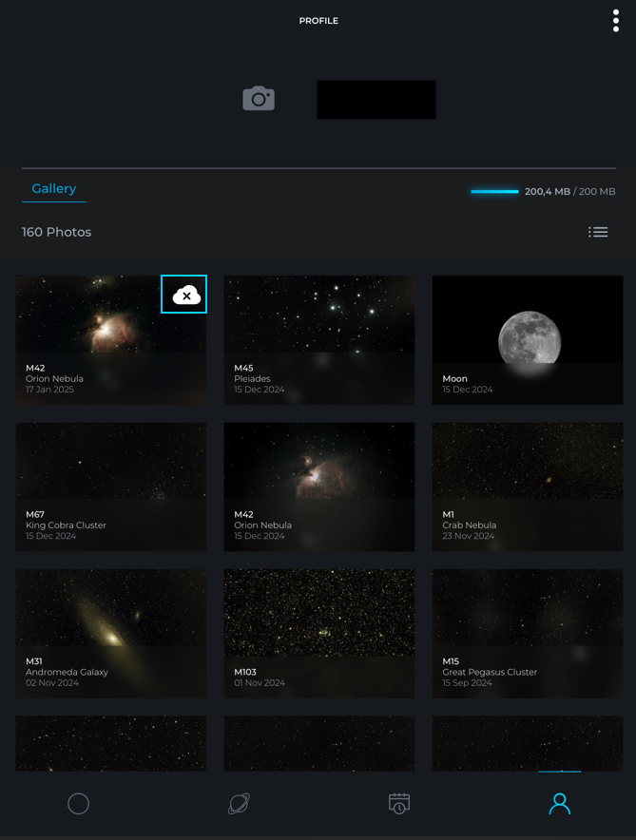Open the M67 King Cobra Cluster photo
636x840 pixels.
tap(111, 487)
